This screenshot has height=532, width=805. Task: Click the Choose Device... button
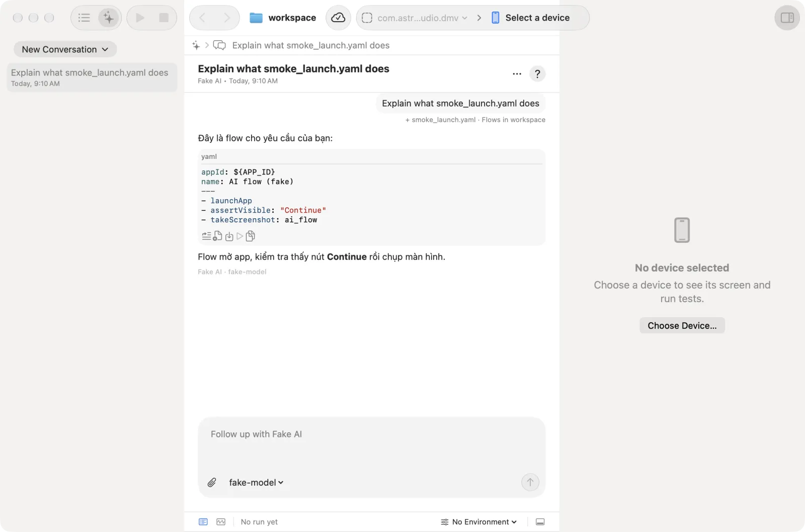click(x=682, y=325)
